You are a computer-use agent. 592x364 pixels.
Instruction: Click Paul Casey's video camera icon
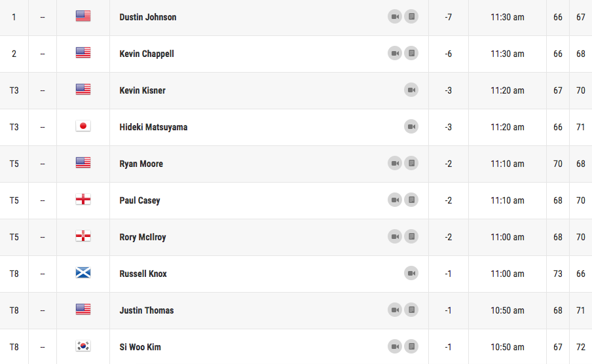coord(395,200)
